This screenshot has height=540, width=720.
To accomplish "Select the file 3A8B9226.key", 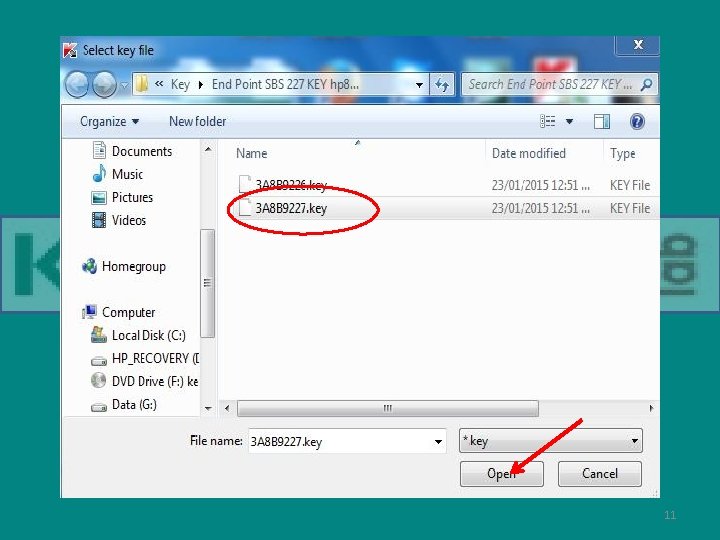I will pos(291,185).
